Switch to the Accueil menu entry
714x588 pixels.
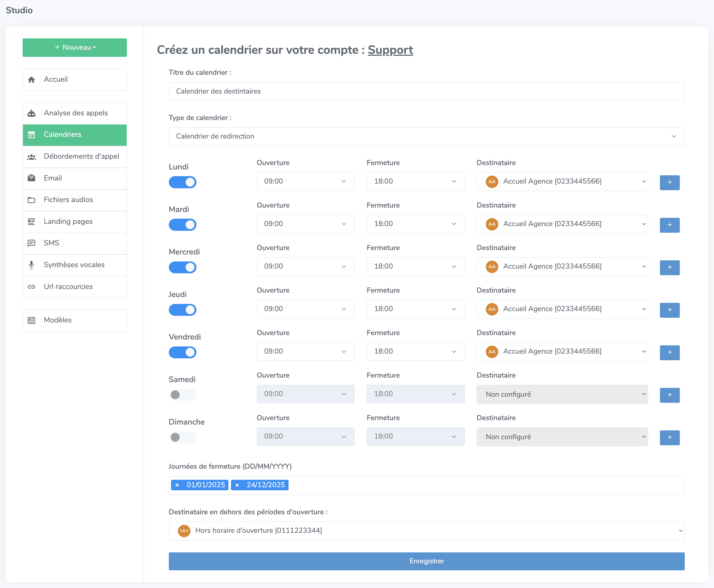[56, 79]
